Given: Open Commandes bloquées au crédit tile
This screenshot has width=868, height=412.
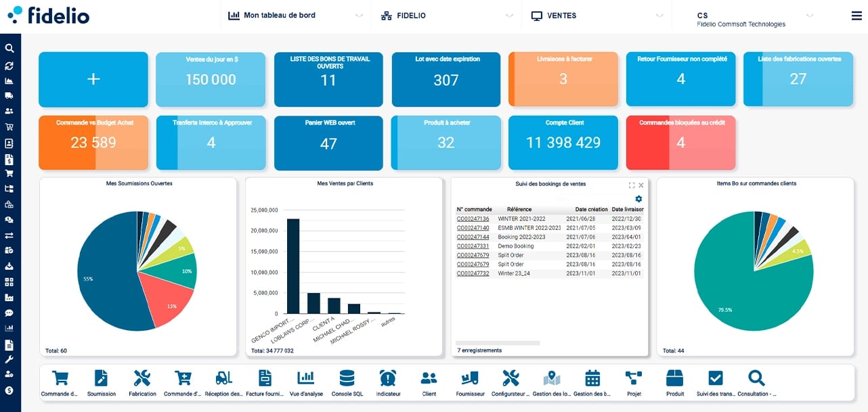Looking at the screenshot, I should click(x=681, y=143).
